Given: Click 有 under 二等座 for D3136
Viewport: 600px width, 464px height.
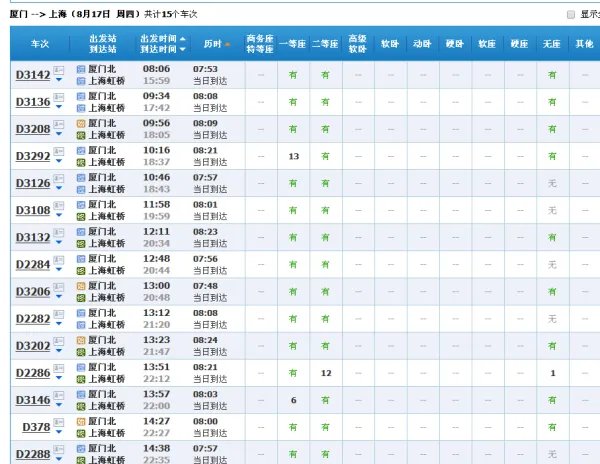Looking at the screenshot, I should click(325, 102).
